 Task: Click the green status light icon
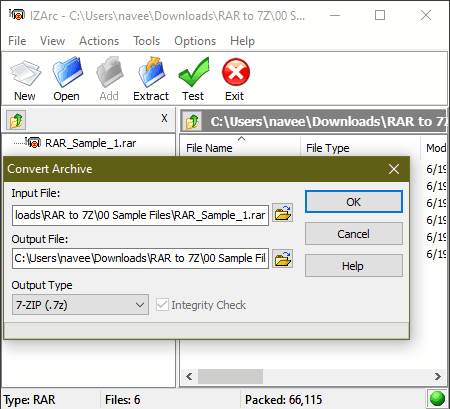[x=437, y=398]
